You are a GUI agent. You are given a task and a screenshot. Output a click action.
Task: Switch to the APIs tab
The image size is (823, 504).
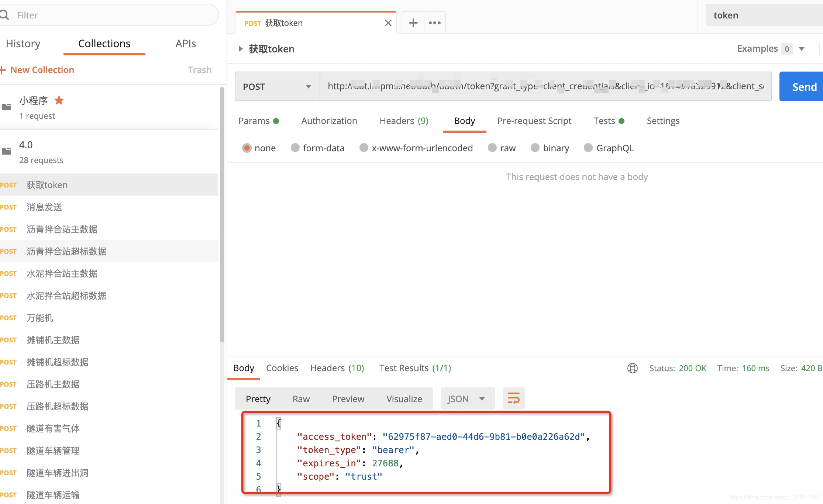(x=186, y=44)
